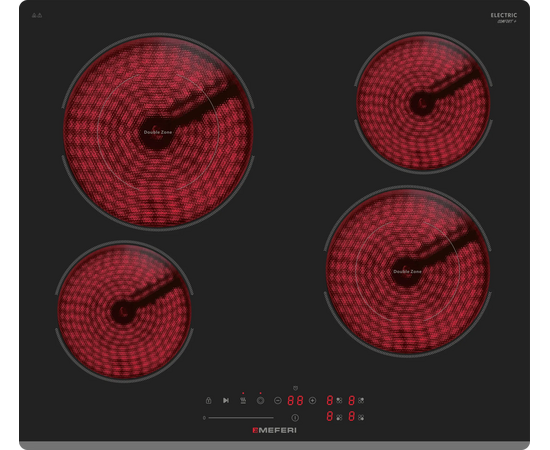Tap the plus button beside timer display

click(x=312, y=400)
